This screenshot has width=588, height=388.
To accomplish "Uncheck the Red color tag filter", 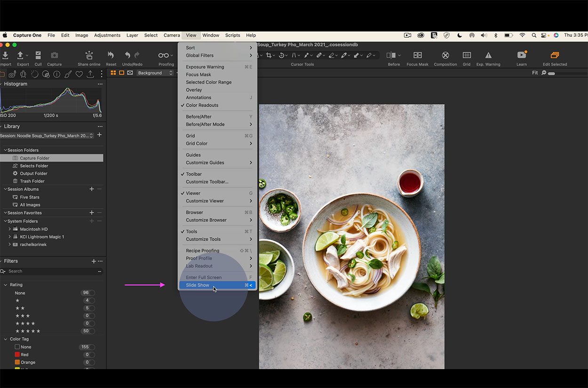I will pyautogui.click(x=18, y=354).
